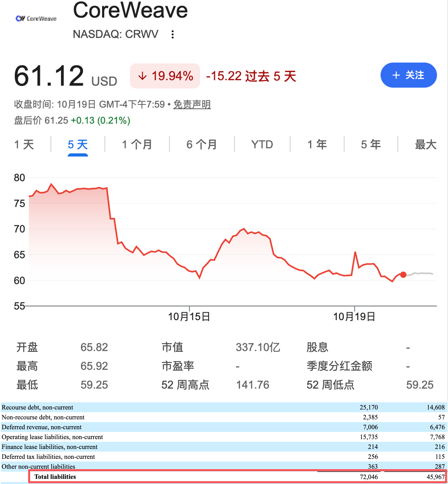Image resolution: width=448 pixels, height=484 pixels.
Task: Select the 最大 range tab
Action: coord(426,144)
